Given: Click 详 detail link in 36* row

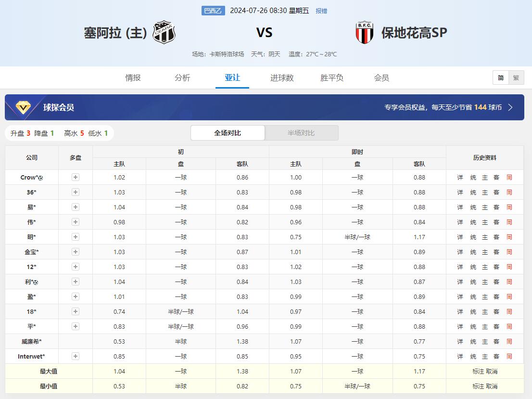Looking at the screenshot, I should click(460, 193).
